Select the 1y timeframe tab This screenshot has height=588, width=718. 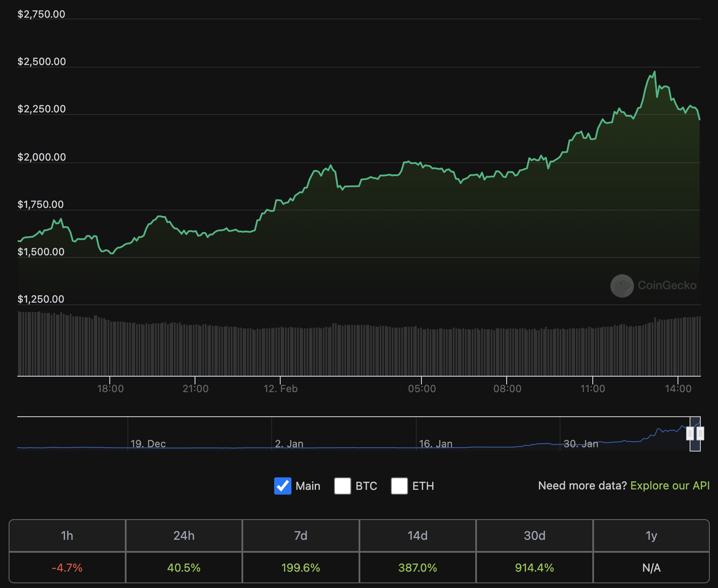click(651, 535)
